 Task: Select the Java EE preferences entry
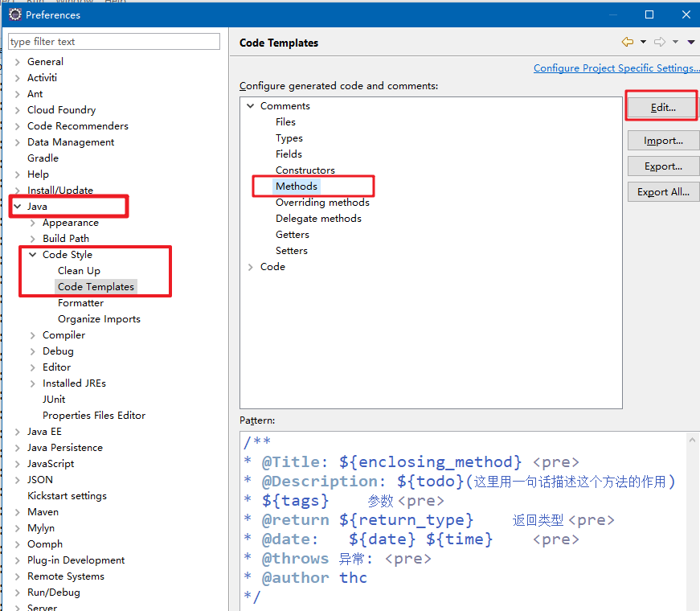pyautogui.click(x=44, y=432)
